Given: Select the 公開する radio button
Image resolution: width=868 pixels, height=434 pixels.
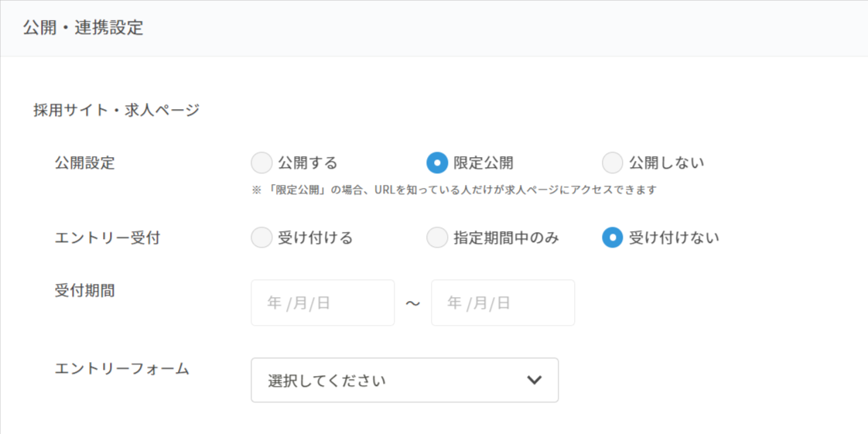Looking at the screenshot, I should pyautogui.click(x=262, y=163).
